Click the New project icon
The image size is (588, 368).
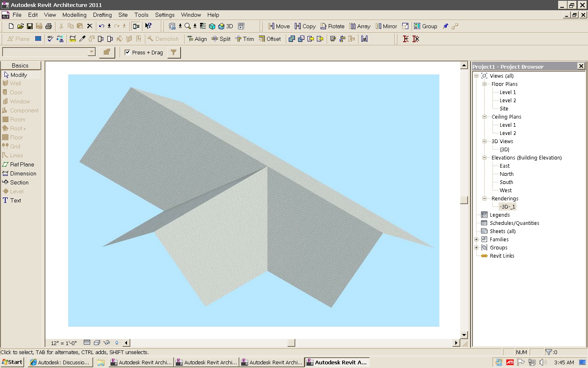click(11, 26)
